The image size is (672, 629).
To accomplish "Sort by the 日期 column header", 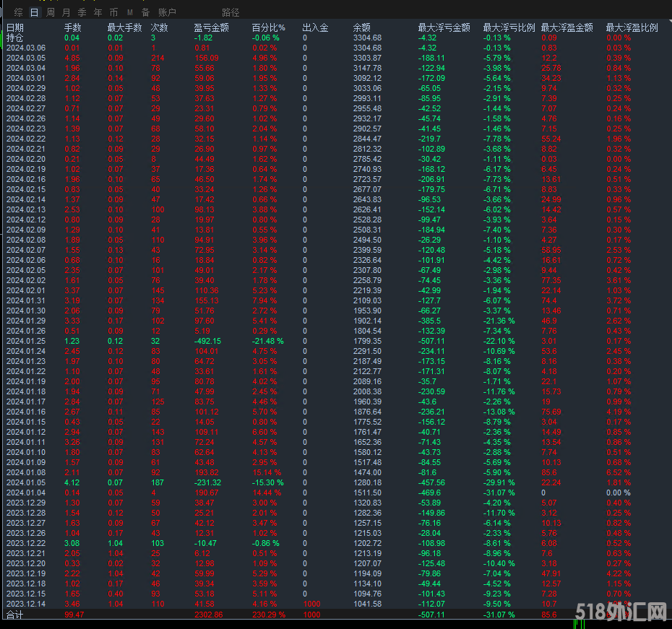I will coord(14,27).
